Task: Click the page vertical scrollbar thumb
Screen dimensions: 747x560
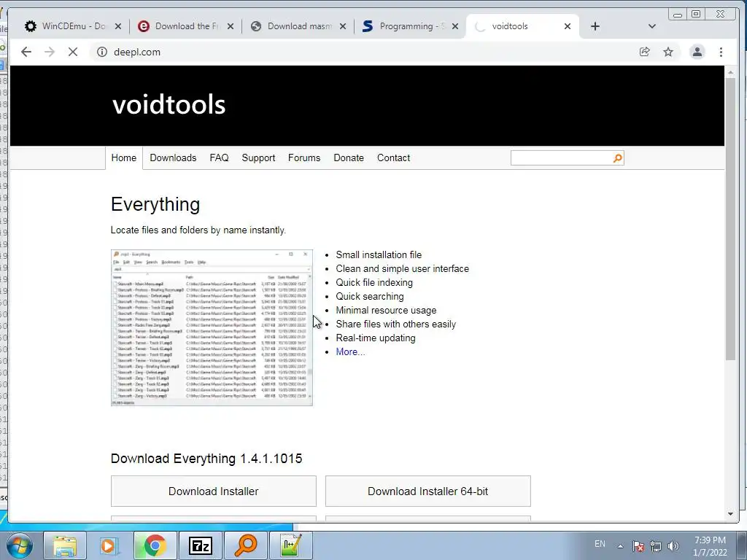Action: (x=730, y=218)
